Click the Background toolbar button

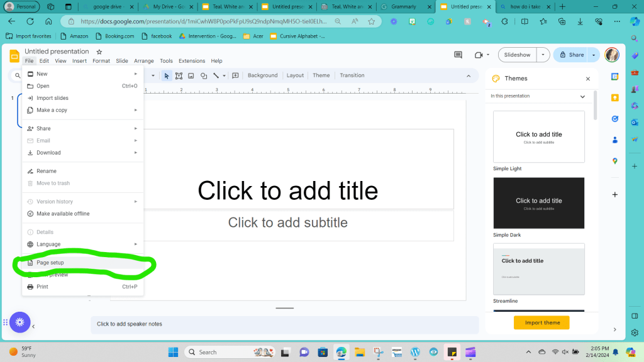pos(262,75)
